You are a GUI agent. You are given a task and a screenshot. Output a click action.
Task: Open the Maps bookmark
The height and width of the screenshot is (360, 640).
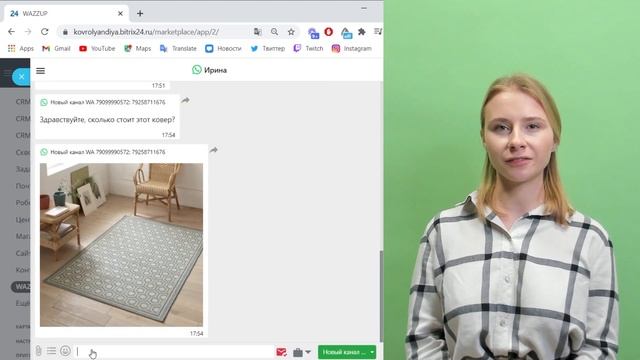[x=138, y=49]
